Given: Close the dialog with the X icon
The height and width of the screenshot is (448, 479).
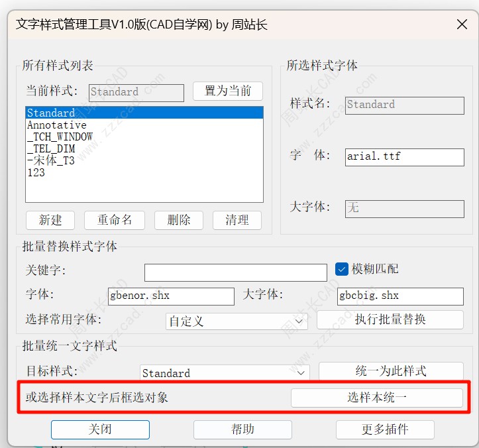Looking at the screenshot, I should coord(462,25).
